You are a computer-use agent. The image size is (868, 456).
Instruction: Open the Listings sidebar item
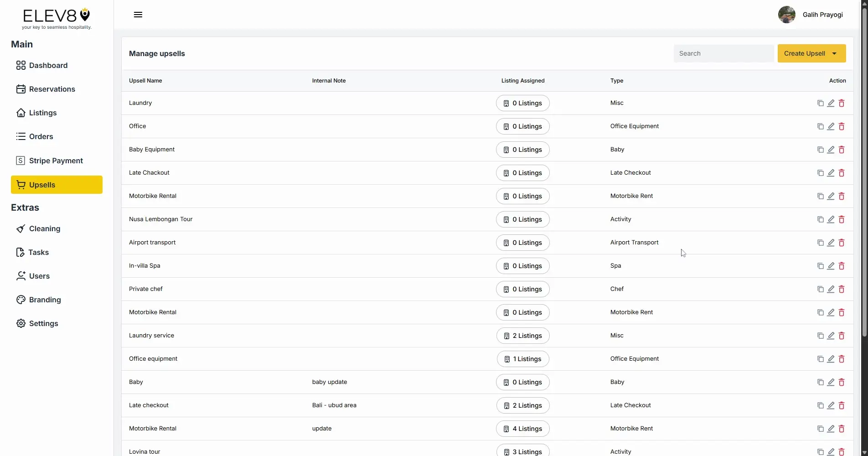coord(42,113)
